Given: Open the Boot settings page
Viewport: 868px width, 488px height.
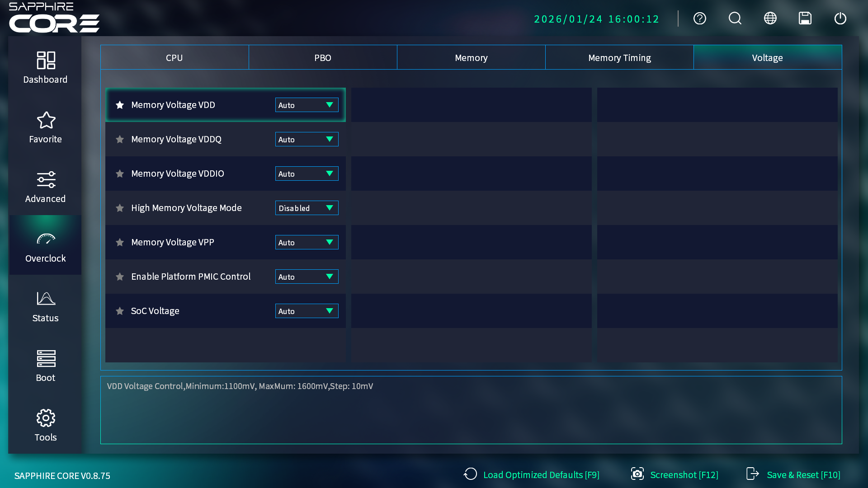Looking at the screenshot, I should click(x=45, y=366).
